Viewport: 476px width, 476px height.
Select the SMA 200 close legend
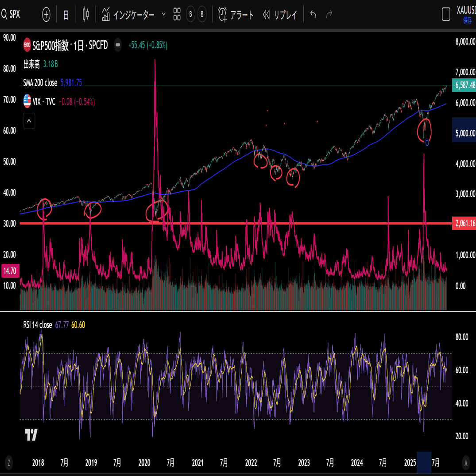pos(40,82)
